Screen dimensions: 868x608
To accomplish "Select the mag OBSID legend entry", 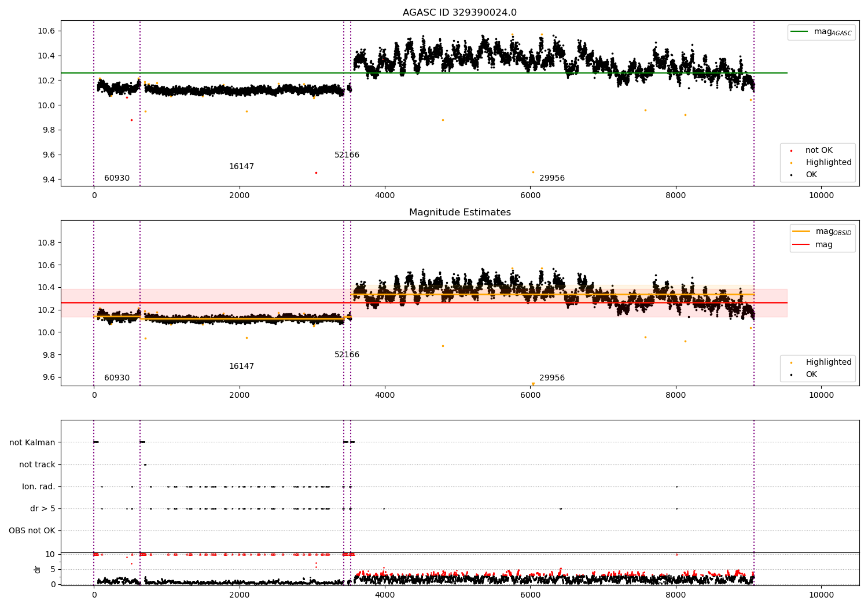I will click(x=822, y=232).
